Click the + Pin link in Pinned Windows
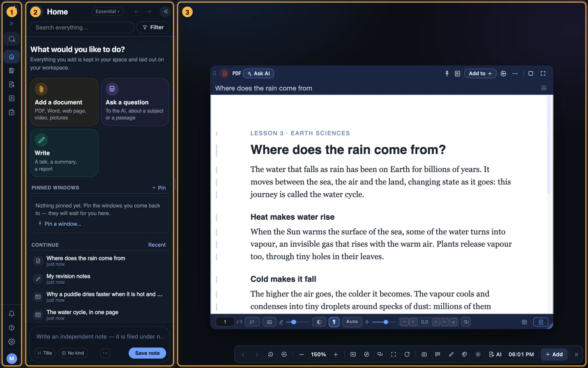The image size is (588, 368). (159, 188)
